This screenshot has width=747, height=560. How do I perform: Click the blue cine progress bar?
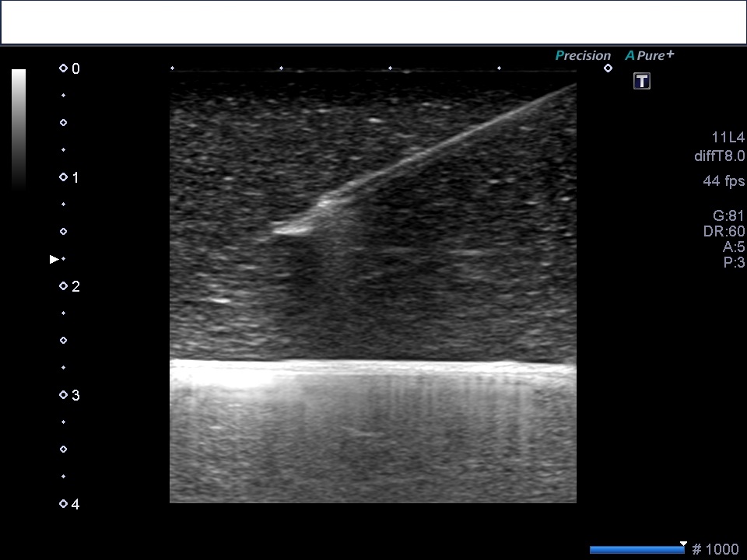coord(637,550)
